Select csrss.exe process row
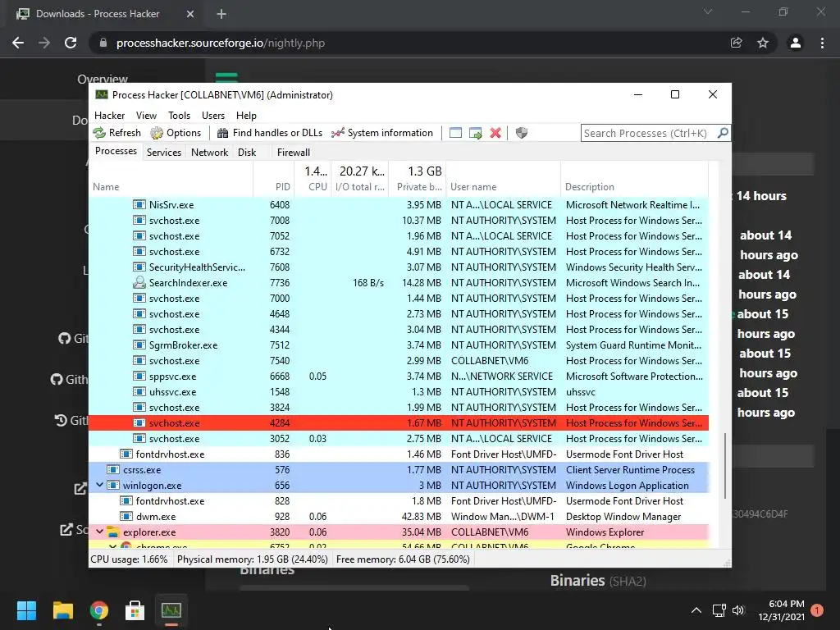The width and height of the screenshot is (840, 630). 399,469
